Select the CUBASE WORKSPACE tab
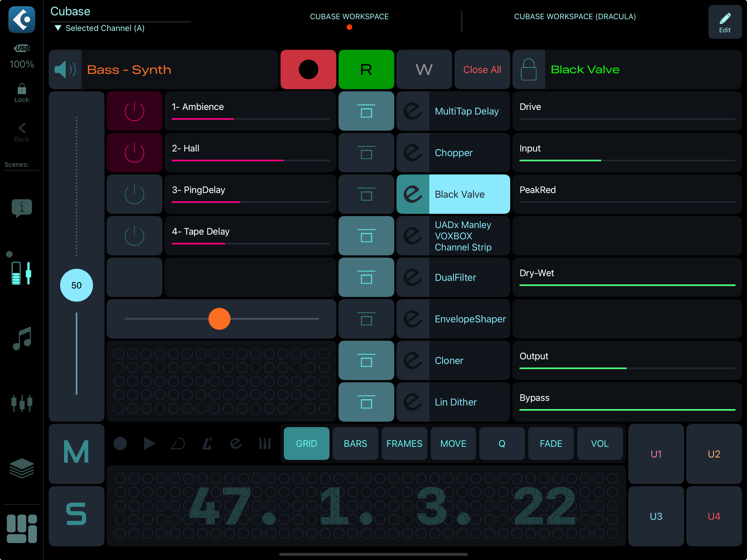 pyautogui.click(x=349, y=16)
